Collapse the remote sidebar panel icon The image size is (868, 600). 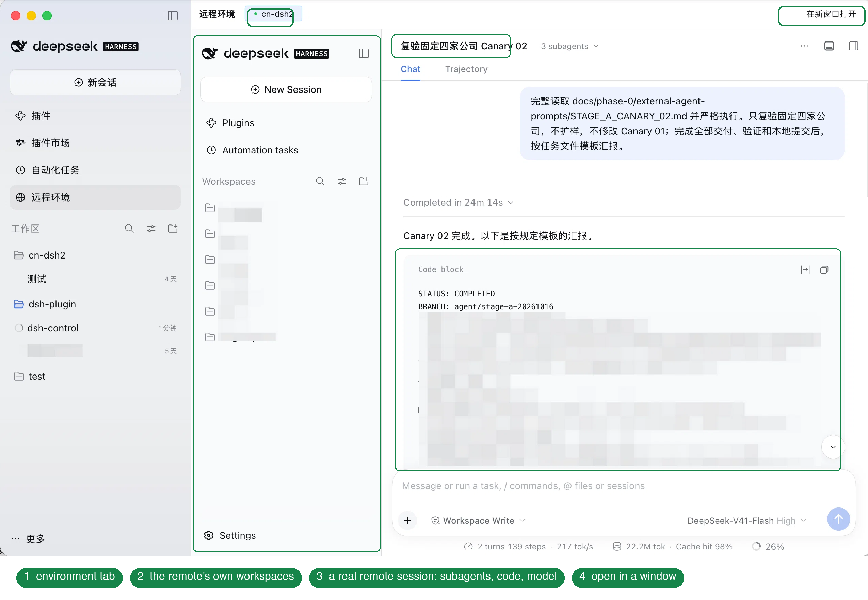[x=364, y=53]
